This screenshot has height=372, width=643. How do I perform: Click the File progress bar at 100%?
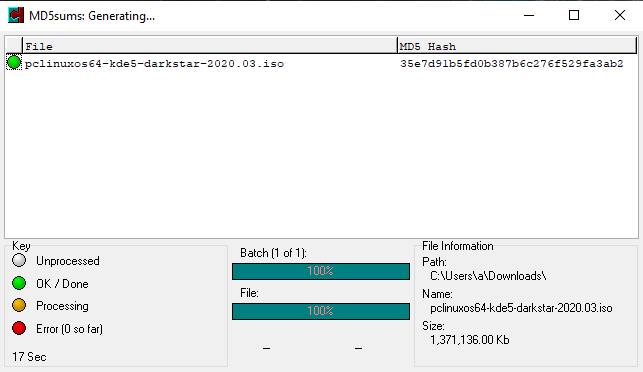tap(321, 311)
